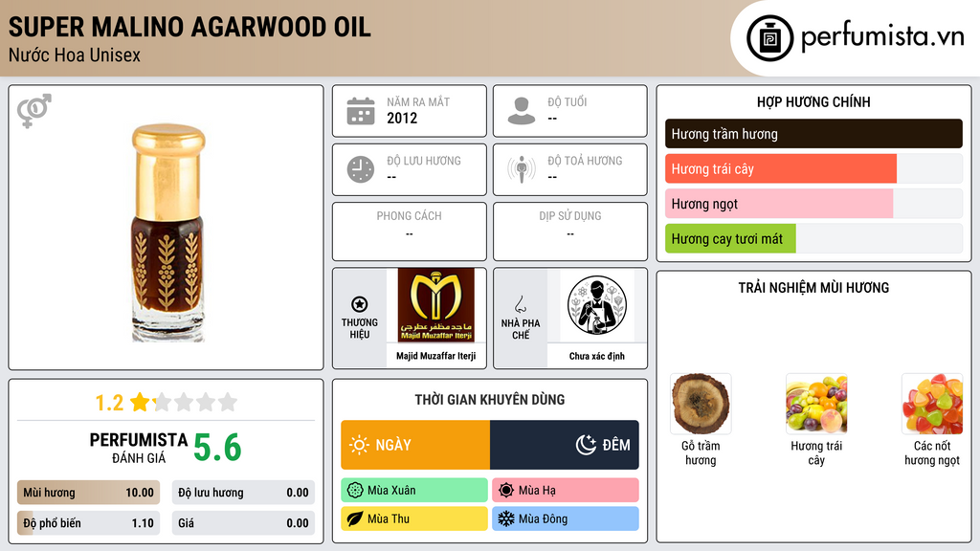Click the gold star in the rating
This screenshot has width=980, height=551.
coord(140,402)
